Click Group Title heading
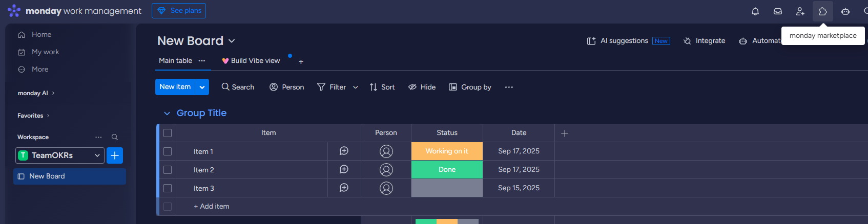Image resolution: width=868 pixels, height=224 pixels. [x=201, y=113]
